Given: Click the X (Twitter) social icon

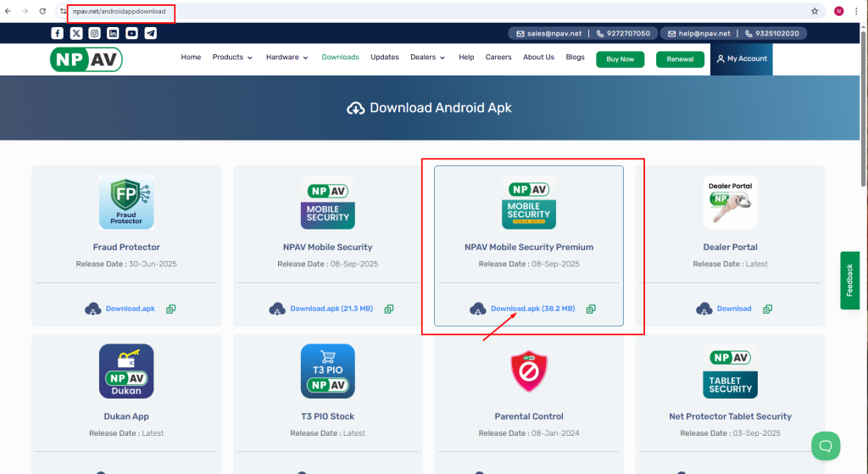Looking at the screenshot, I should (76, 33).
